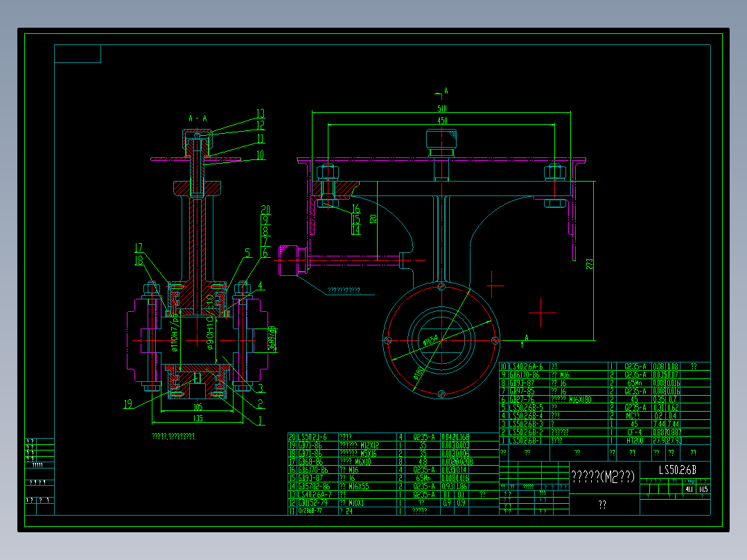Select the '510' overall width dimension
This screenshot has height=560, width=747.
[x=441, y=109]
